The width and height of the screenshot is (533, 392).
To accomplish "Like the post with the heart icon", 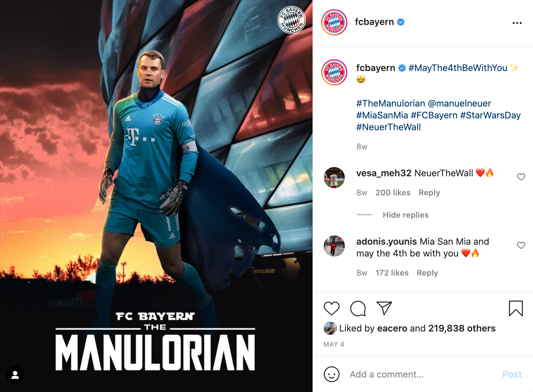I will 331,308.
